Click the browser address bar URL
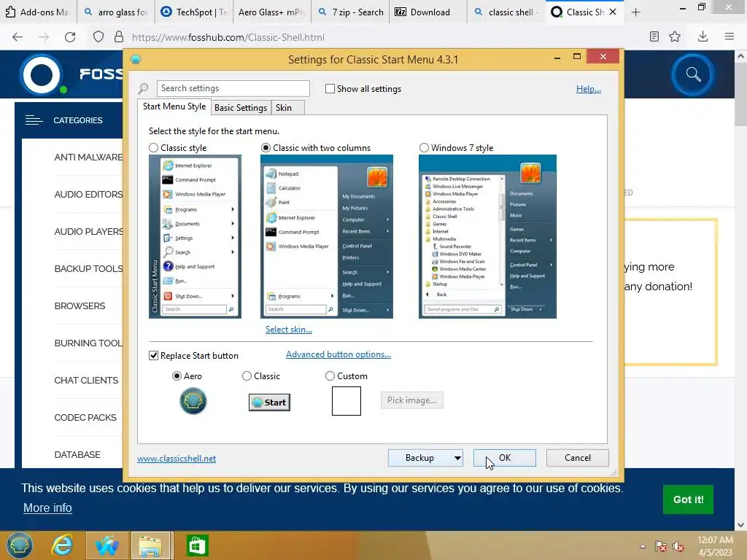The image size is (747, 560). coord(228,37)
